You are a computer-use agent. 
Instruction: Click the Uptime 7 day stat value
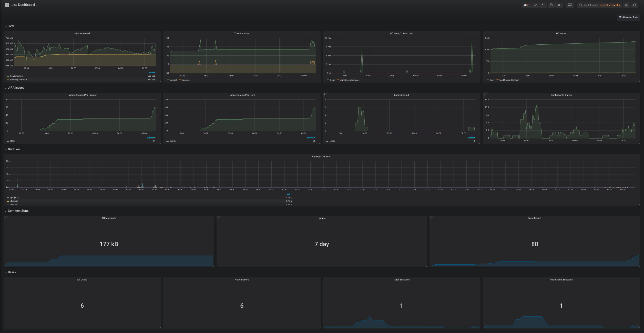coord(322,244)
